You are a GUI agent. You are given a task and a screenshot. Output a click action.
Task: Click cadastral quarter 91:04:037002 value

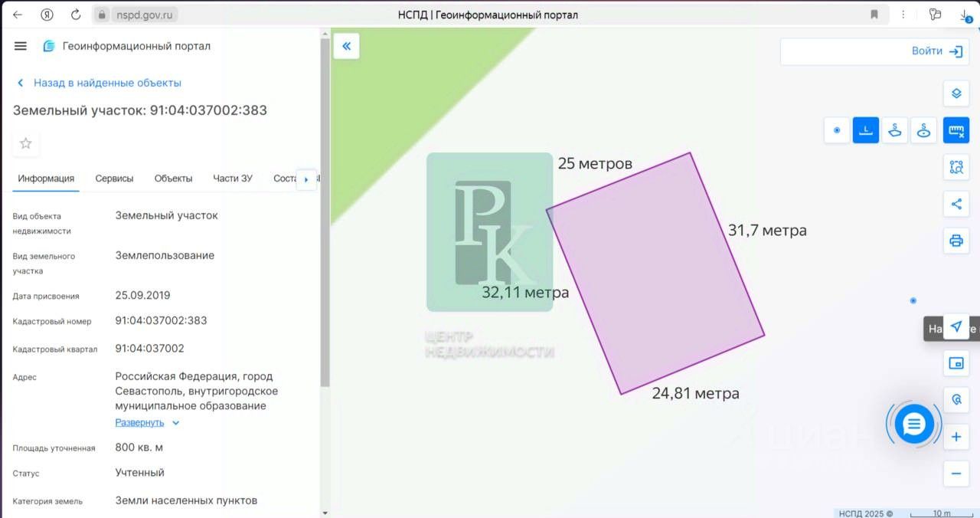pyautogui.click(x=149, y=348)
